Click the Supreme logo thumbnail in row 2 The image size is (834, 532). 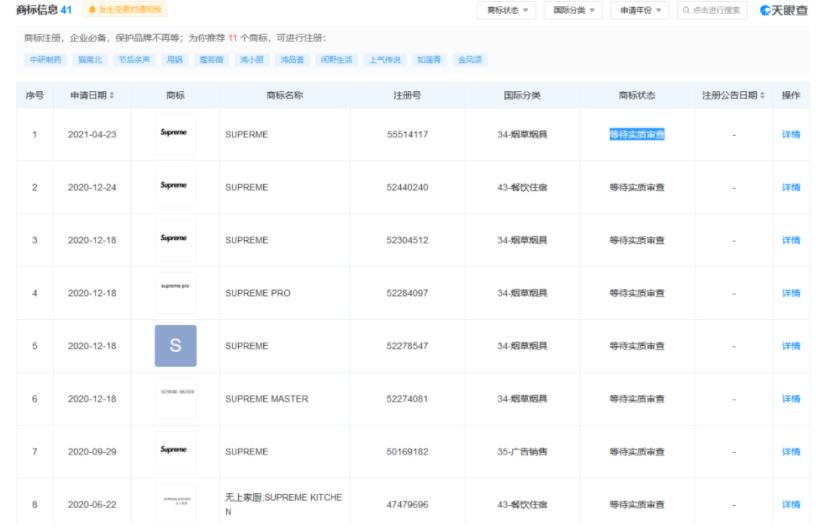175,187
